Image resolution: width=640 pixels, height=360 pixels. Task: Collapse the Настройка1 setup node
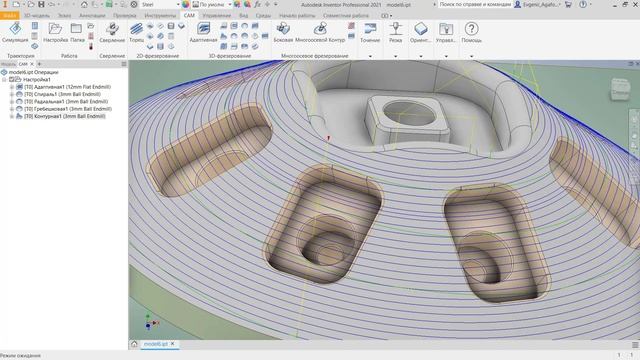4,80
